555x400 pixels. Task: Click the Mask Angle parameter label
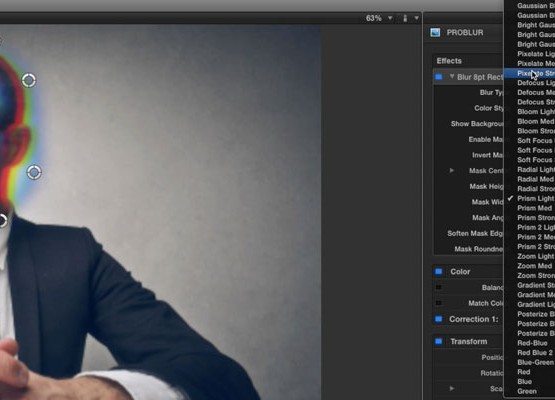coord(487,218)
